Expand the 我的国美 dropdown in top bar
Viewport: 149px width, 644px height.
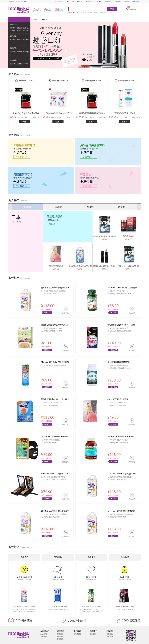pos(89,1)
